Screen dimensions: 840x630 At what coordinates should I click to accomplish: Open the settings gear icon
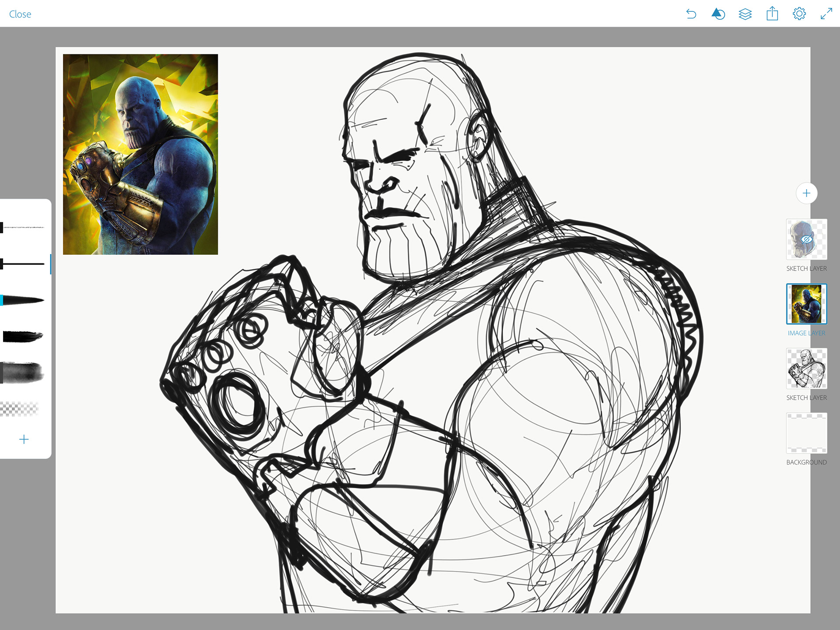(x=799, y=14)
